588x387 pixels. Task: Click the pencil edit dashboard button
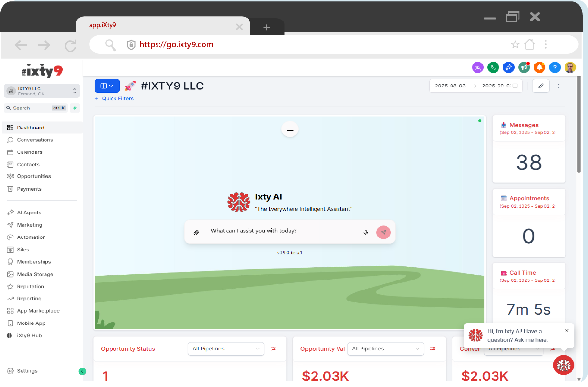(x=541, y=86)
